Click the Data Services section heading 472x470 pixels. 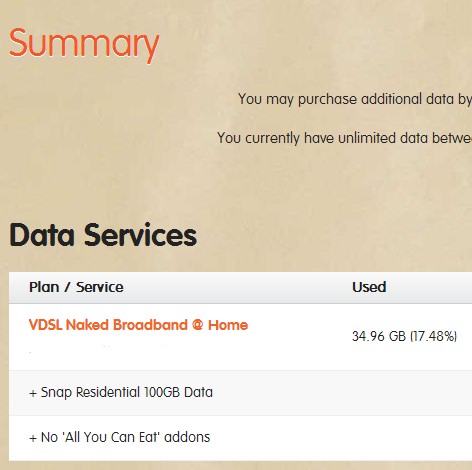coord(103,235)
